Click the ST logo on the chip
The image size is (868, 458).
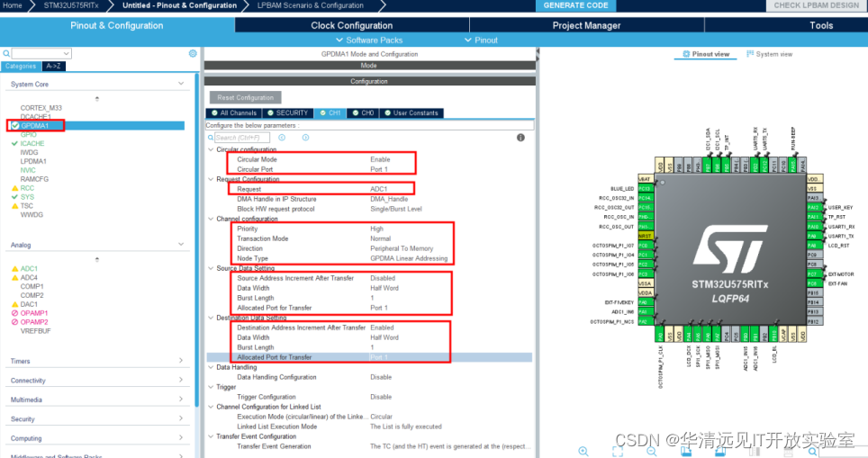(730, 249)
